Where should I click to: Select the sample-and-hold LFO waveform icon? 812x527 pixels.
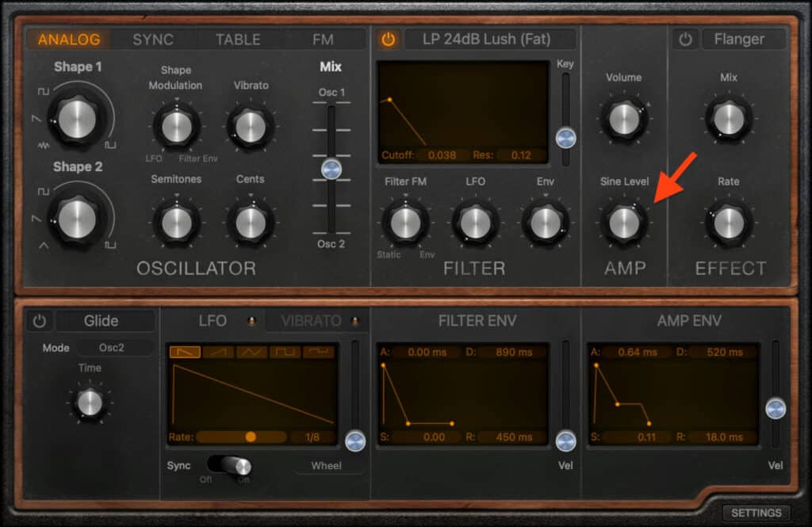click(x=317, y=352)
